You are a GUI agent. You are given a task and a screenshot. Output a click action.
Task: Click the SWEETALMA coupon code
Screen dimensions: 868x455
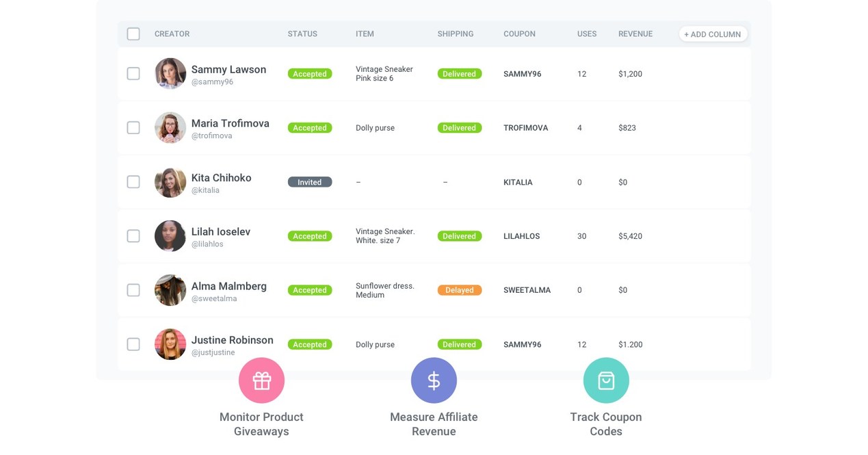pos(527,289)
